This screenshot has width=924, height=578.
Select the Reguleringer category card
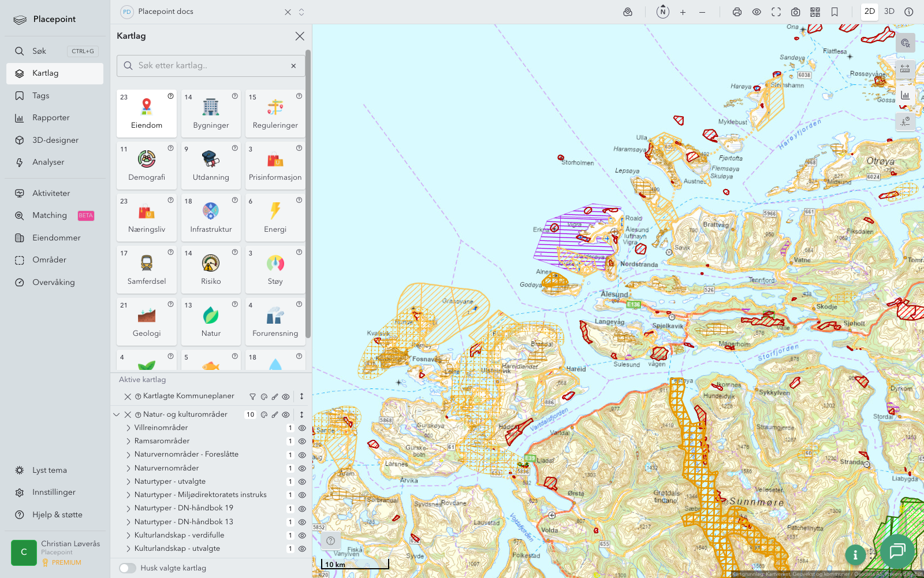click(x=275, y=113)
